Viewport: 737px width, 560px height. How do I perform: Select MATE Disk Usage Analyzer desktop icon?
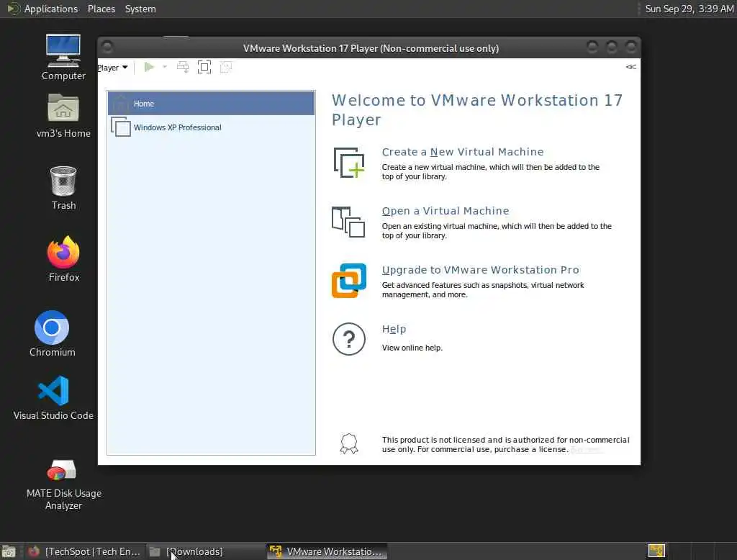click(63, 484)
